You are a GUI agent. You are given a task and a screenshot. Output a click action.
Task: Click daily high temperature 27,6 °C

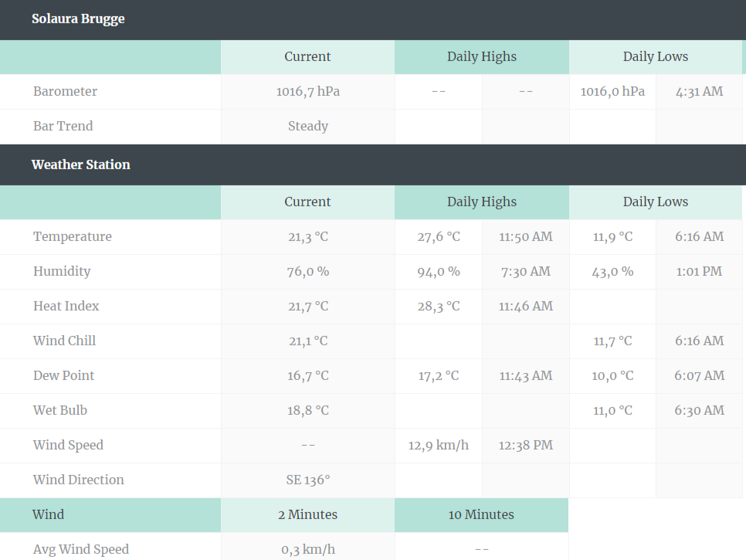(x=439, y=236)
